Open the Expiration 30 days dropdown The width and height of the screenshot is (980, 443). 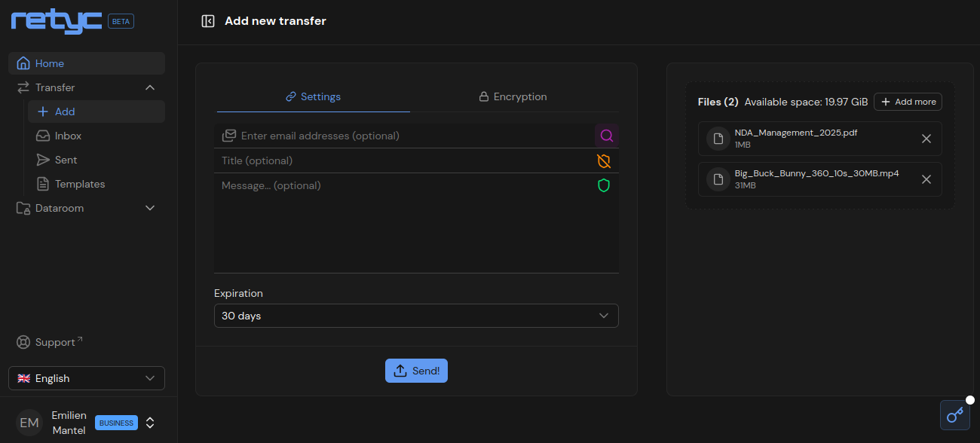pos(416,316)
